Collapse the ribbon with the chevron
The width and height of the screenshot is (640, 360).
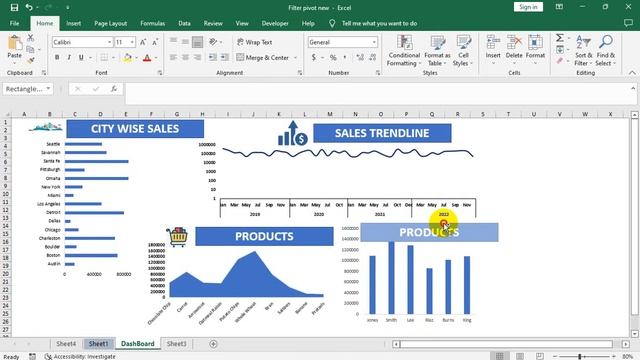(x=632, y=73)
